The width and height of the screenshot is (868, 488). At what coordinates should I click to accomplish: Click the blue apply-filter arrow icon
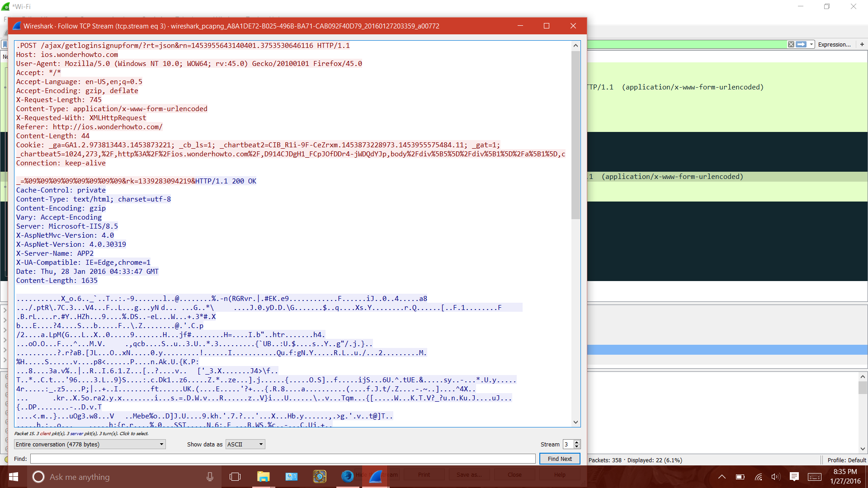point(801,44)
